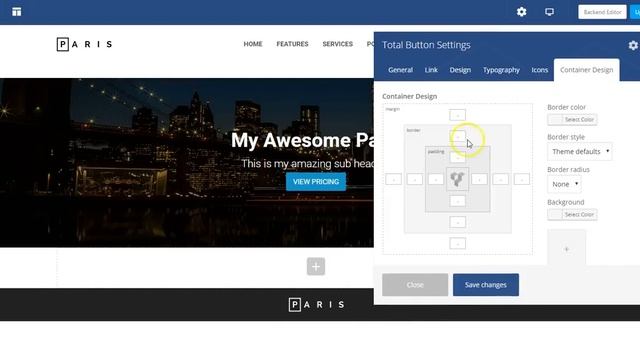The width and height of the screenshot is (640, 360).
Task: Open page settings gear in top bar
Action: click(x=521, y=12)
